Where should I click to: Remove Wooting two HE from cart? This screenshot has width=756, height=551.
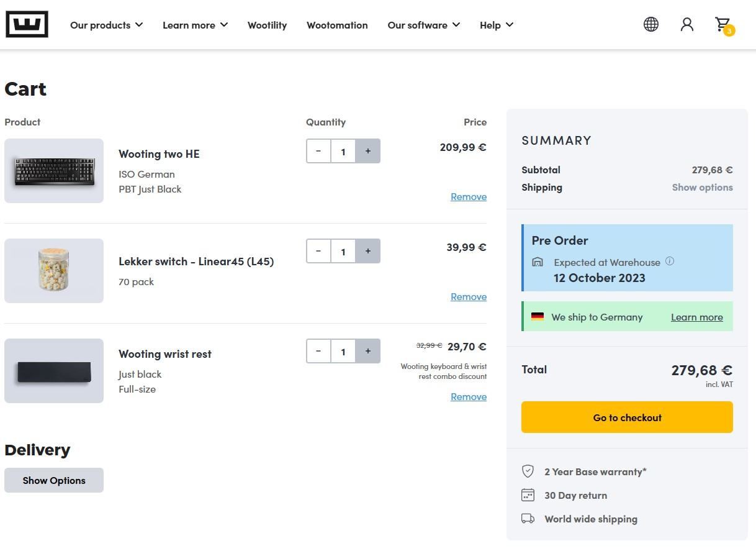(469, 196)
